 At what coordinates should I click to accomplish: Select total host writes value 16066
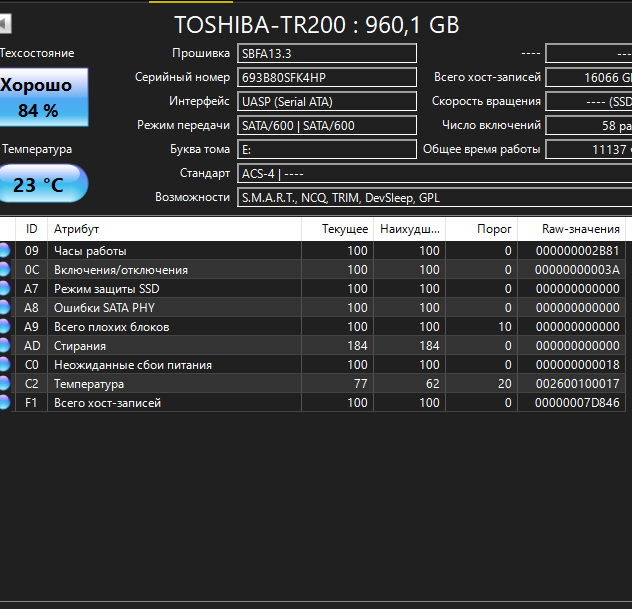588,77
